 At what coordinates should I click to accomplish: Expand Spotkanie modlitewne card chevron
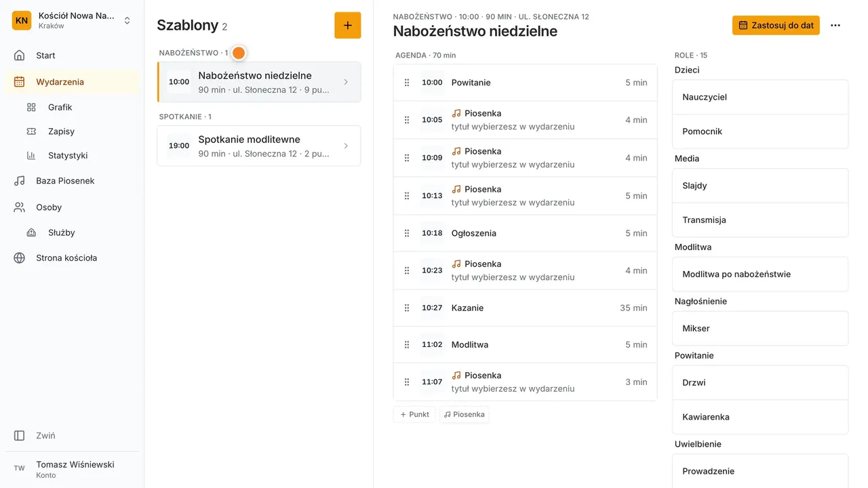point(346,146)
